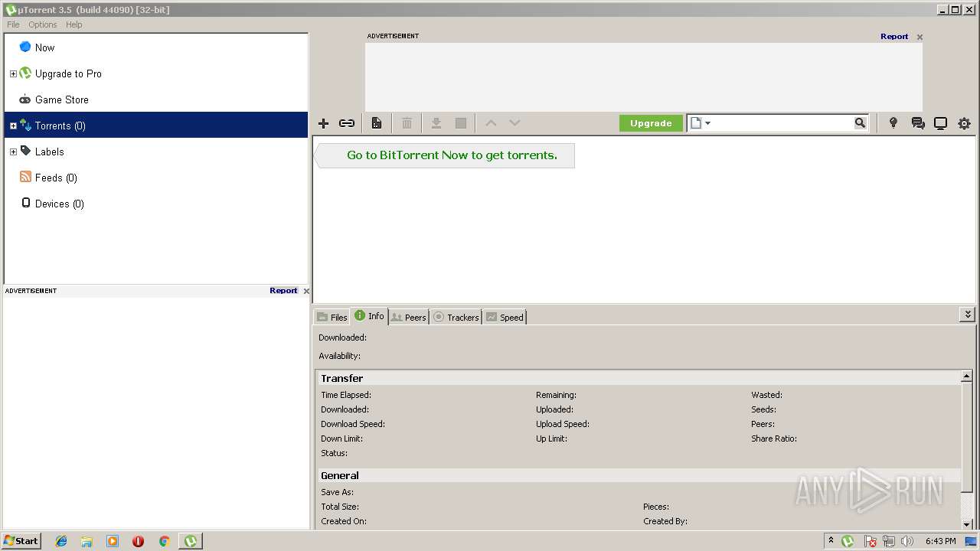Open the Help menu
The width and height of the screenshot is (980, 551).
(73, 24)
